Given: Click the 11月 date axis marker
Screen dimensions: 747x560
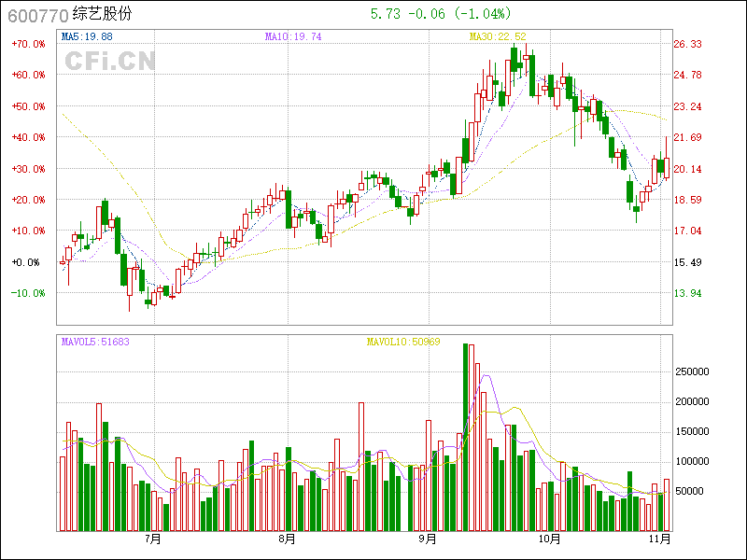Looking at the screenshot, I should [659, 539].
